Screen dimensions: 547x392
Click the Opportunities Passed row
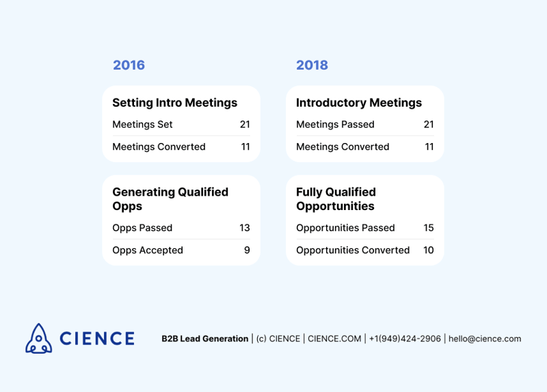365,228
